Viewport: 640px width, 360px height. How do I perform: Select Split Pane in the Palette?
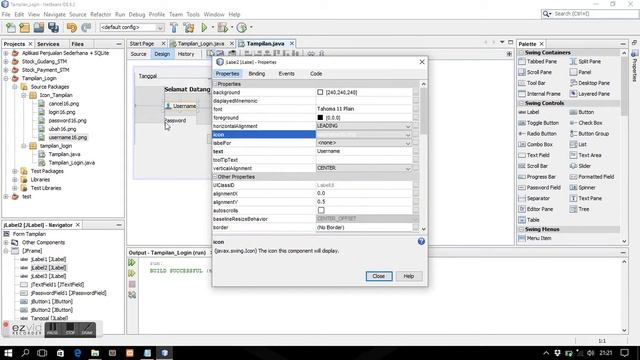[585, 61]
